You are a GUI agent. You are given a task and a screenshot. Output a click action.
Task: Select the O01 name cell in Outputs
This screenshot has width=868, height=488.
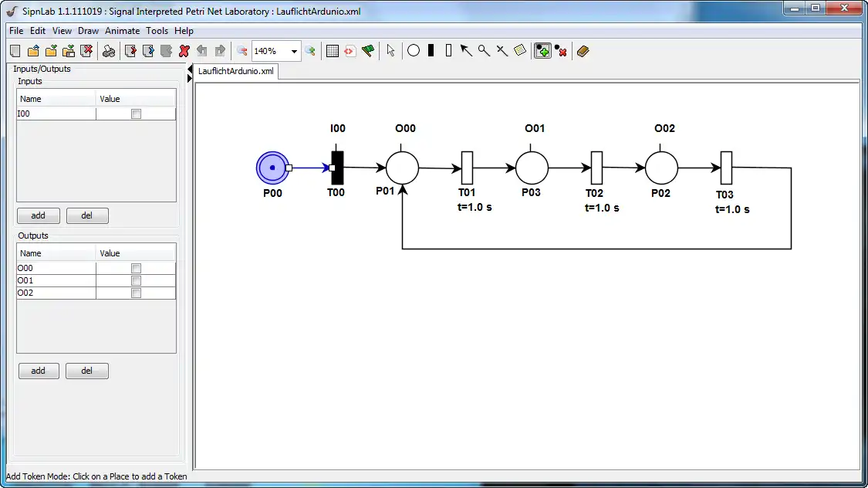pos(56,280)
